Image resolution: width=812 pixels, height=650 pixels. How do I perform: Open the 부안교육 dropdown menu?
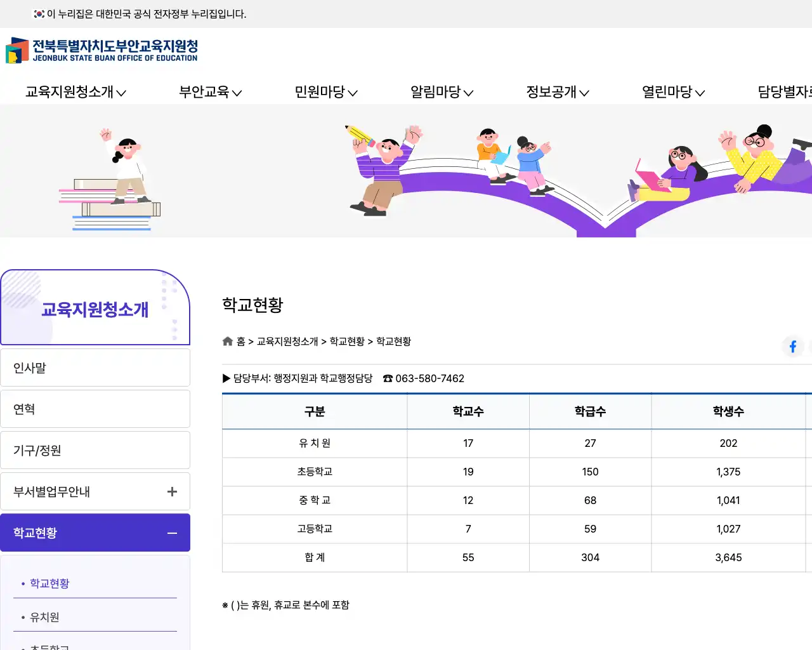coord(211,92)
